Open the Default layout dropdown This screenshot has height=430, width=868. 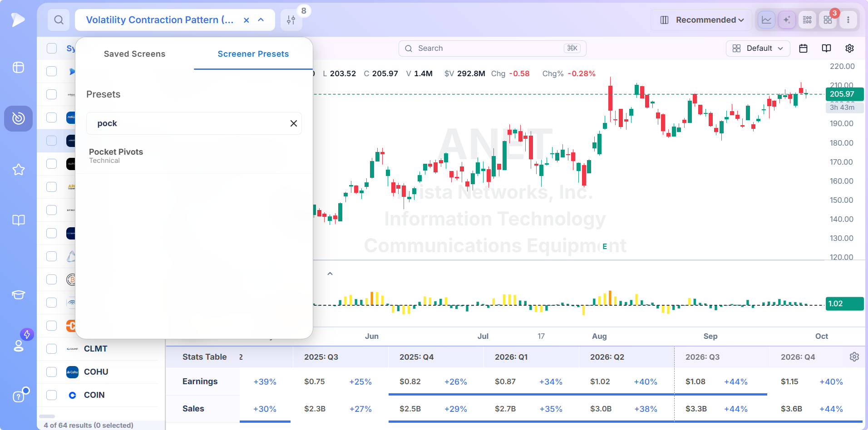[758, 49]
